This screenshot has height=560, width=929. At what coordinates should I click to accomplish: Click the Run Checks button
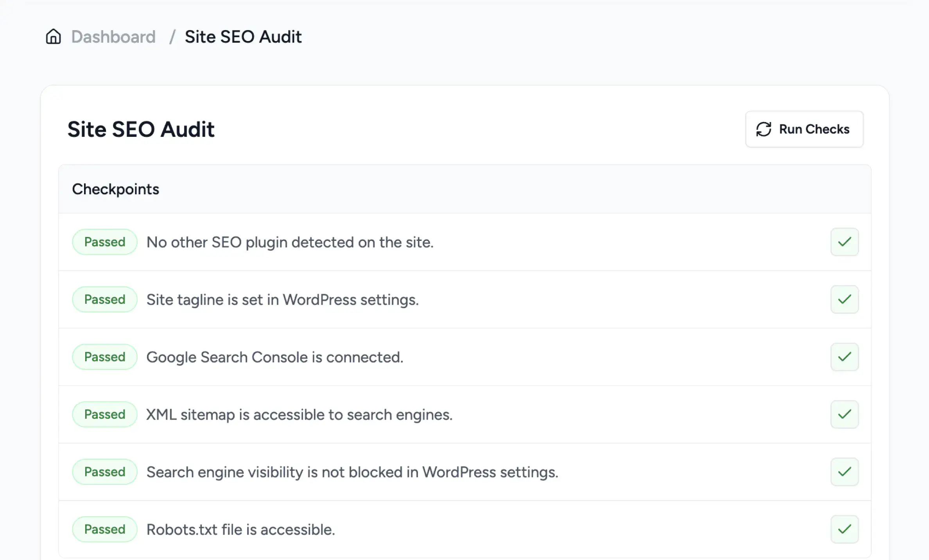coord(804,129)
